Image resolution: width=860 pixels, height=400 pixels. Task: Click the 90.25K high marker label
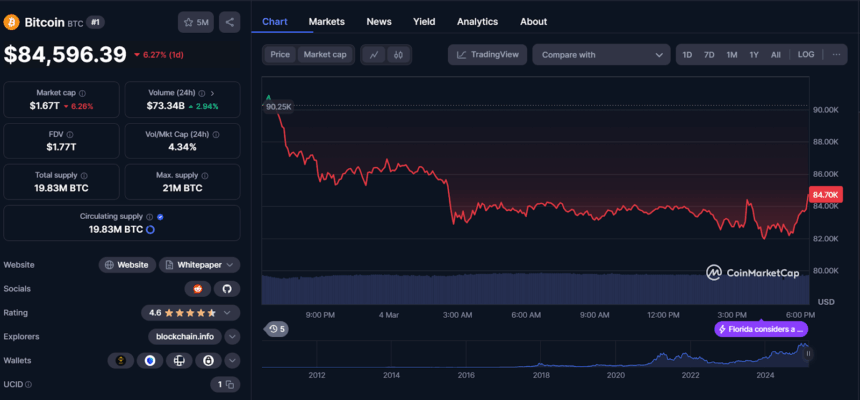tap(278, 107)
